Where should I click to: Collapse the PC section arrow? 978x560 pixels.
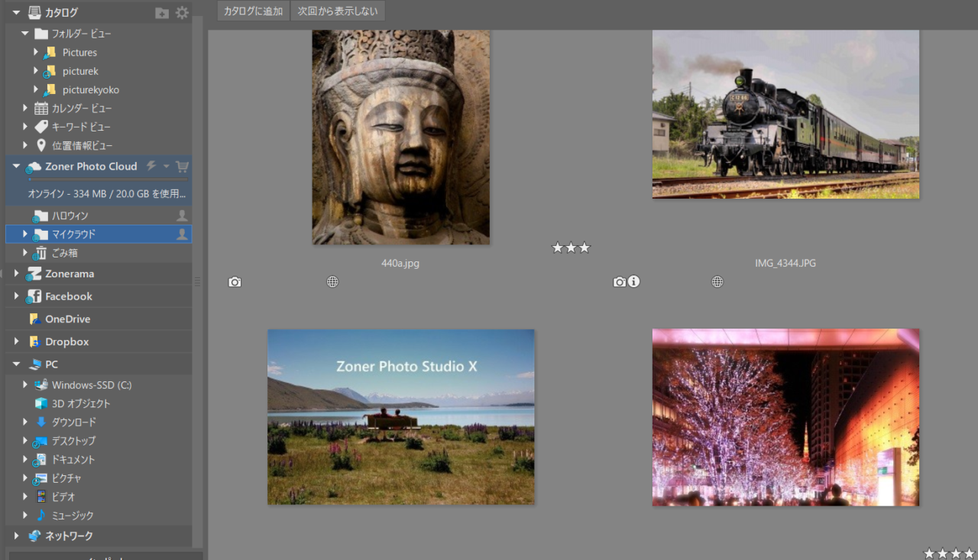(x=16, y=364)
